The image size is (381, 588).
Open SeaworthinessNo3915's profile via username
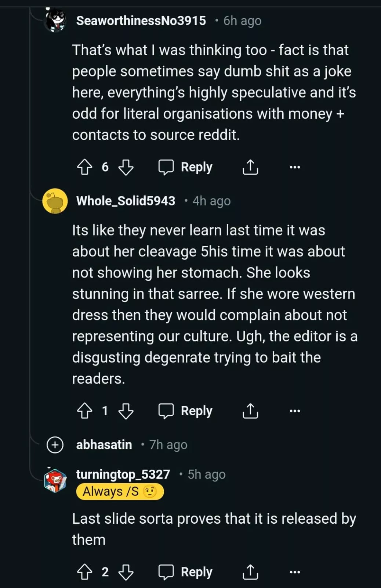pyautogui.click(x=141, y=21)
